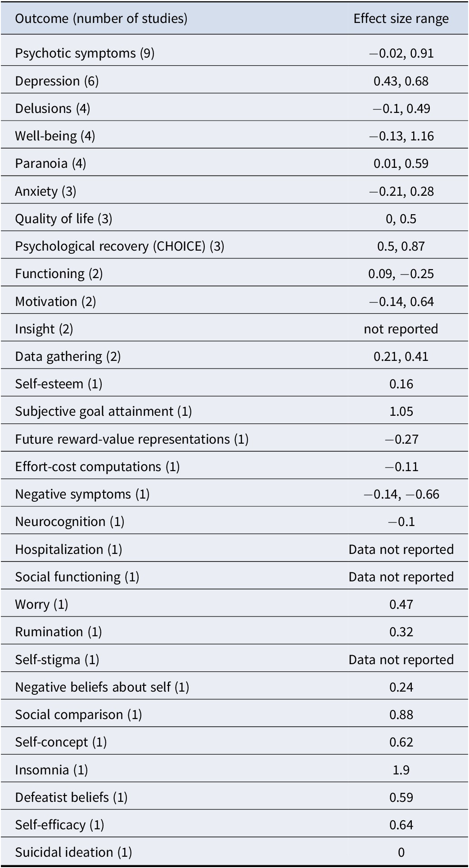Click the 'Suicidal ideation (1)' label
469x868 pixels.
(73, 852)
